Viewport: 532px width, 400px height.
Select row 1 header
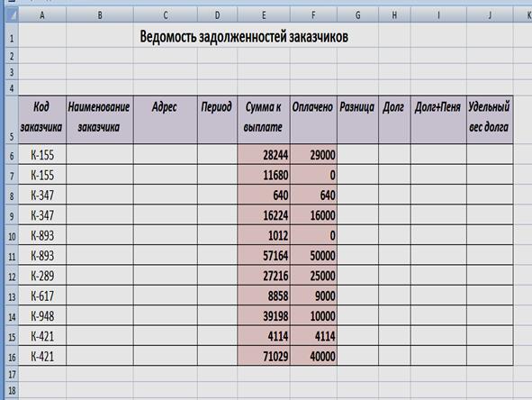click(12, 35)
